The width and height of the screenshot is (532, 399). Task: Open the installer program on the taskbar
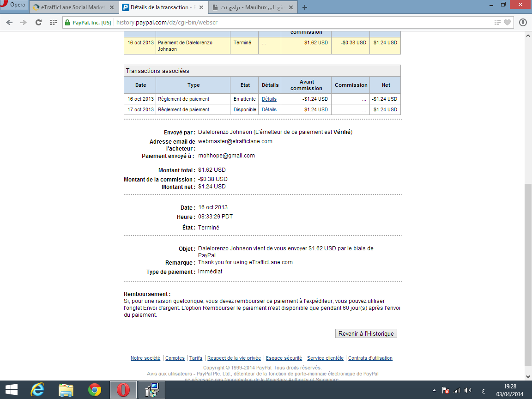coord(152,390)
